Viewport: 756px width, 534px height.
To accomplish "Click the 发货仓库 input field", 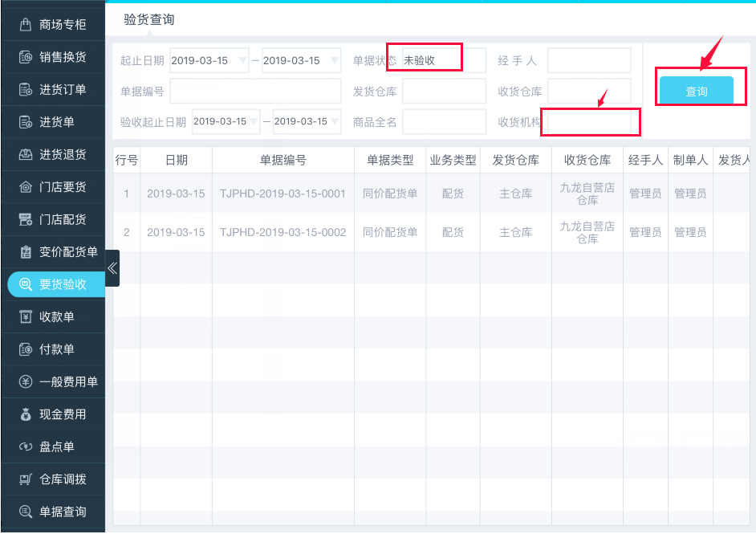I will pos(444,92).
